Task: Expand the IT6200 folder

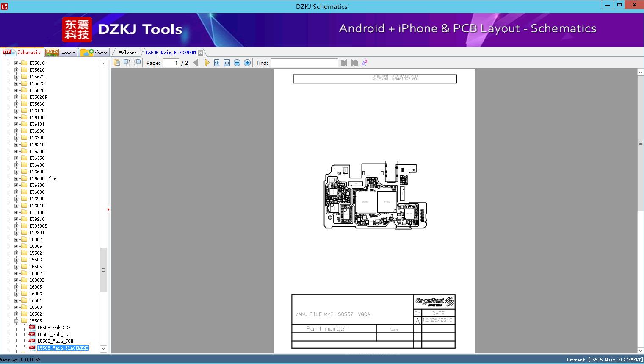Action: pos(16,131)
